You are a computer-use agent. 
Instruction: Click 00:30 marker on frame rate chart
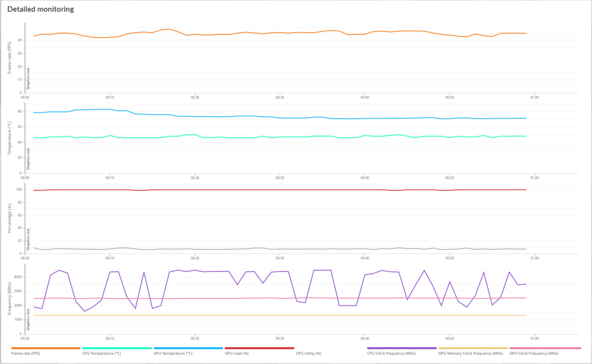(x=280, y=97)
